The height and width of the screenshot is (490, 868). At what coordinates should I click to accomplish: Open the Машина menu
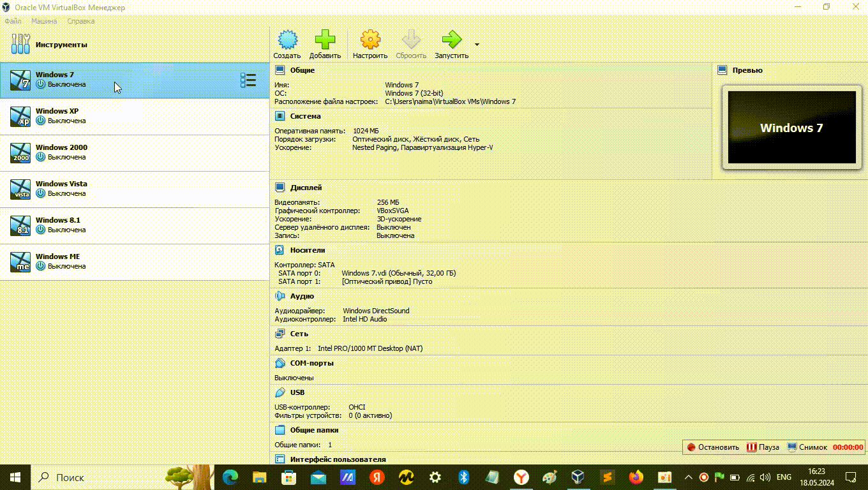coord(44,21)
